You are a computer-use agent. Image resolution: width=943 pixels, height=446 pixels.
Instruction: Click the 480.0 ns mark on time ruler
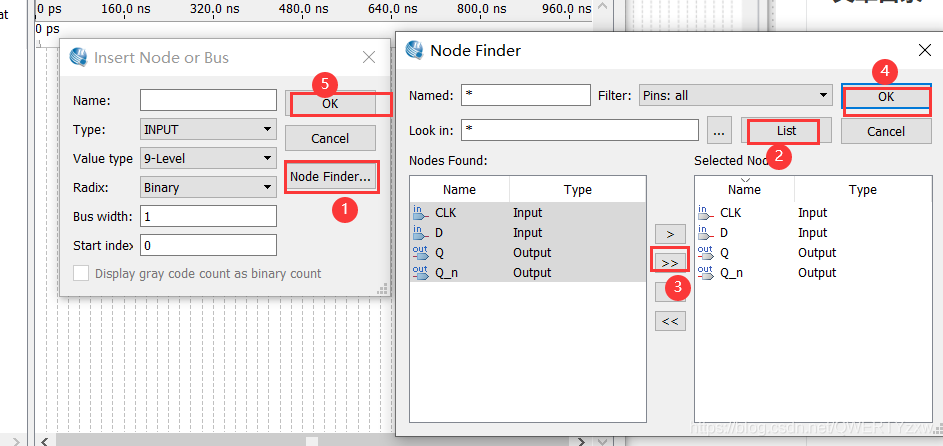[304, 8]
